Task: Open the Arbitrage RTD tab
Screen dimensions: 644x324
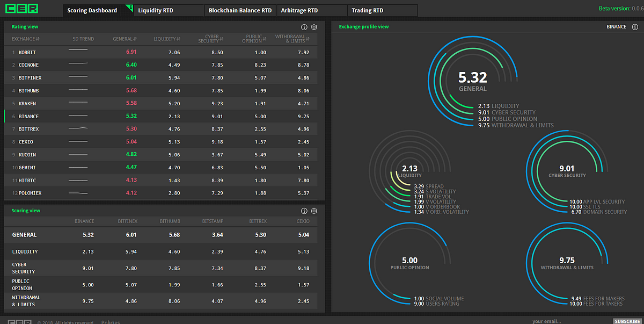Action: tap(311, 10)
